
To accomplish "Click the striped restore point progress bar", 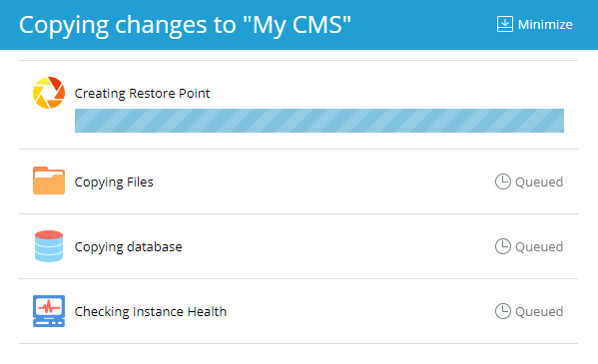I will [319, 121].
